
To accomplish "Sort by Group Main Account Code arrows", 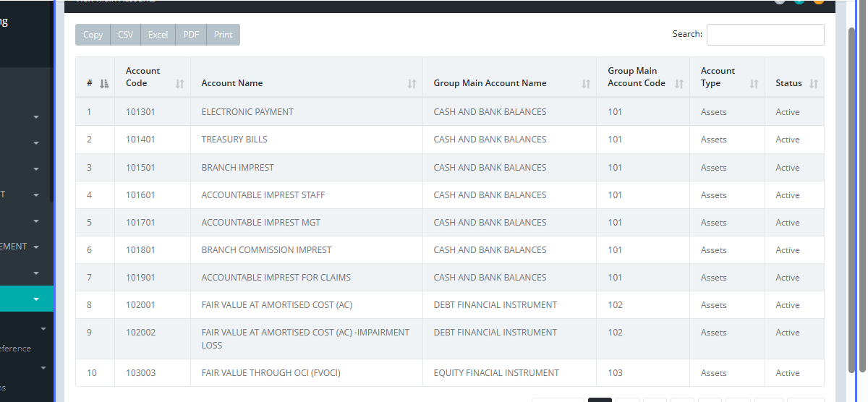I will pos(679,84).
